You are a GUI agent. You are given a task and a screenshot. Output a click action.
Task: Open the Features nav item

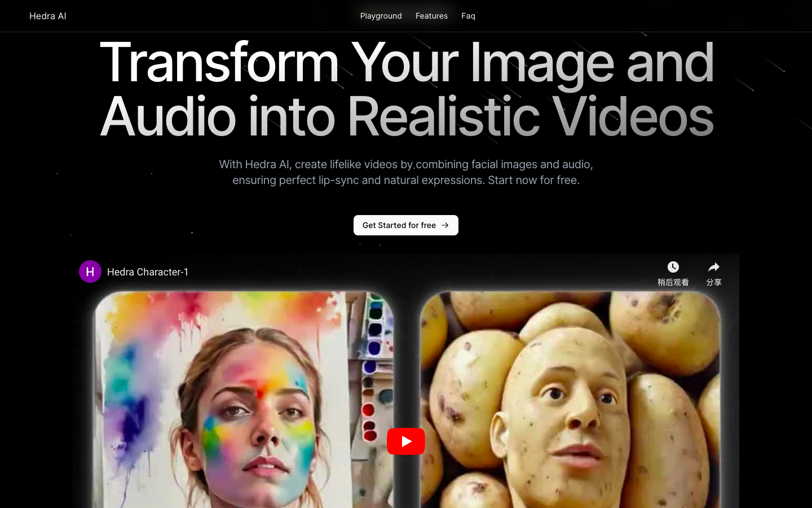coord(431,16)
